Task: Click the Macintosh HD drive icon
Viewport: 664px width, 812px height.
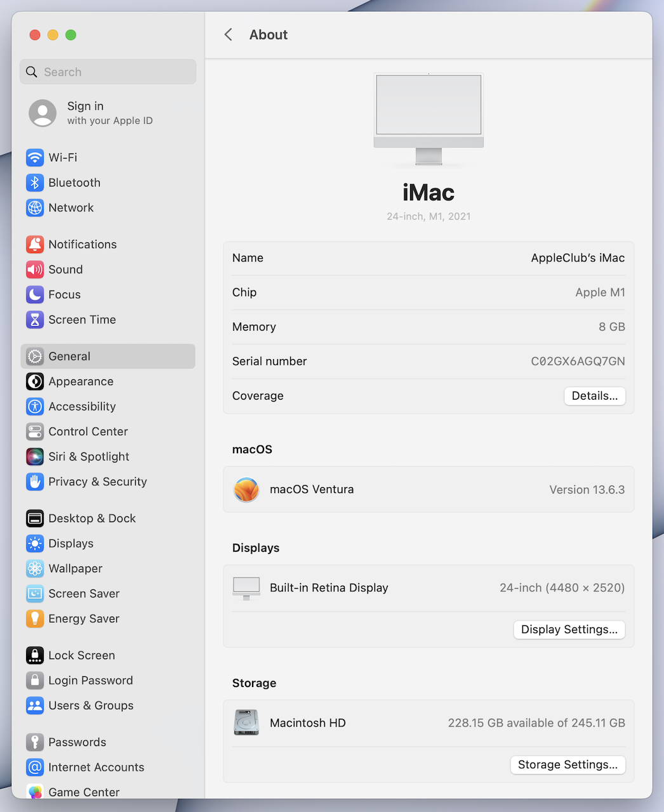Action: tap(246, 723)
